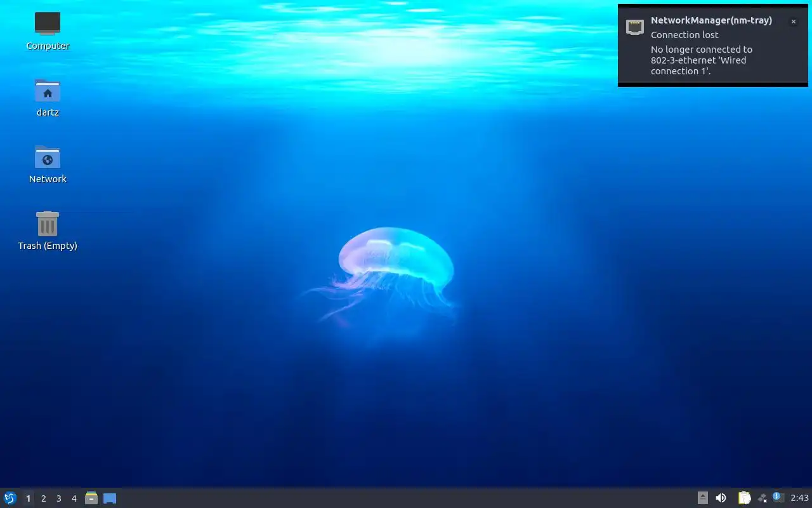
Task: Click the 2:43 panel clock
Action: [799, 498]
